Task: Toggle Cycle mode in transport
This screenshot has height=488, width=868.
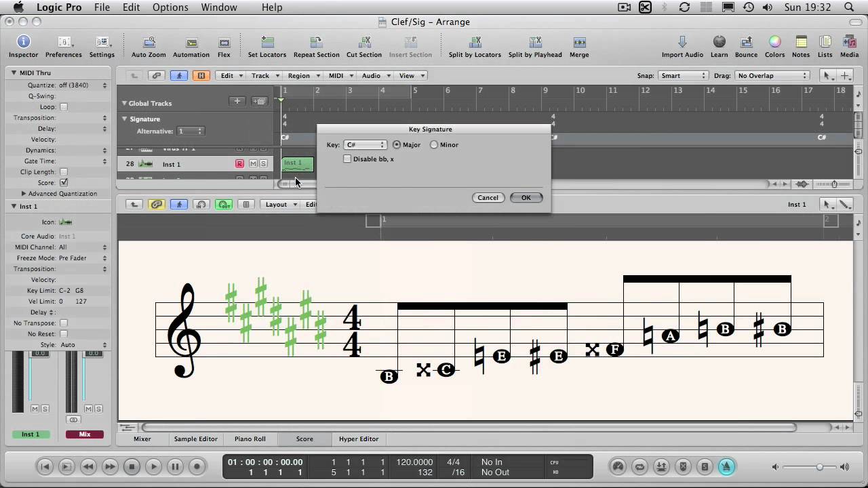Action: click(x=639, y=466)
